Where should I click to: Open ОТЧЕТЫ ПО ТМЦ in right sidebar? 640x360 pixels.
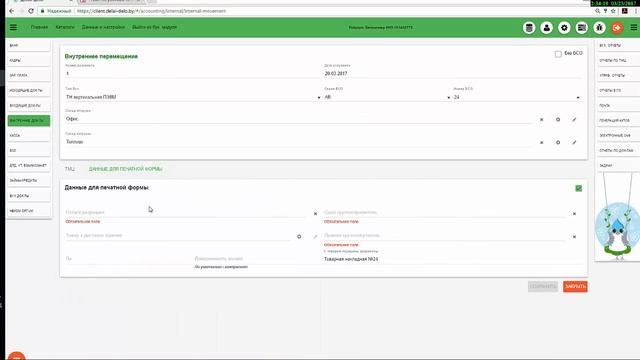pos(618,60)
